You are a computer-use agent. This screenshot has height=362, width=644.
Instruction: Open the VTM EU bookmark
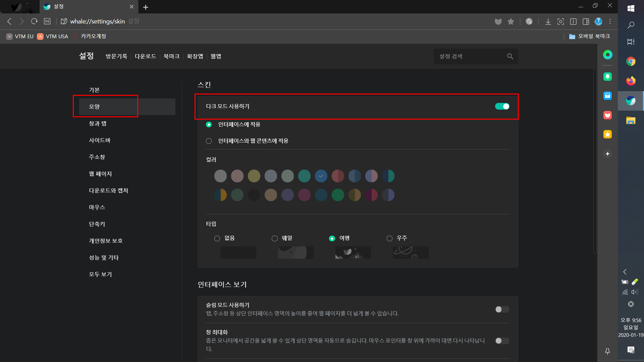[x=20, y=37]
